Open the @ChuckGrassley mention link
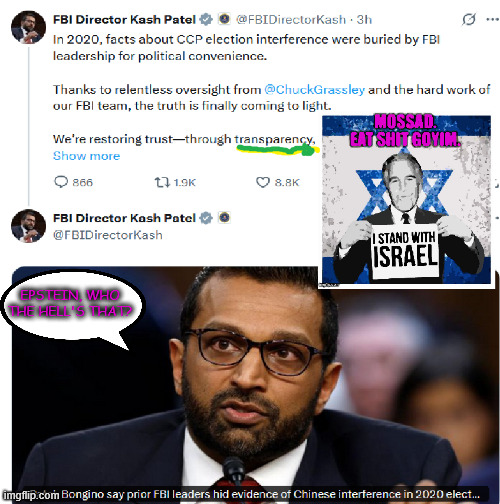Image resolution: width=500 pixels, height=504 pixels. click(314, 90)
